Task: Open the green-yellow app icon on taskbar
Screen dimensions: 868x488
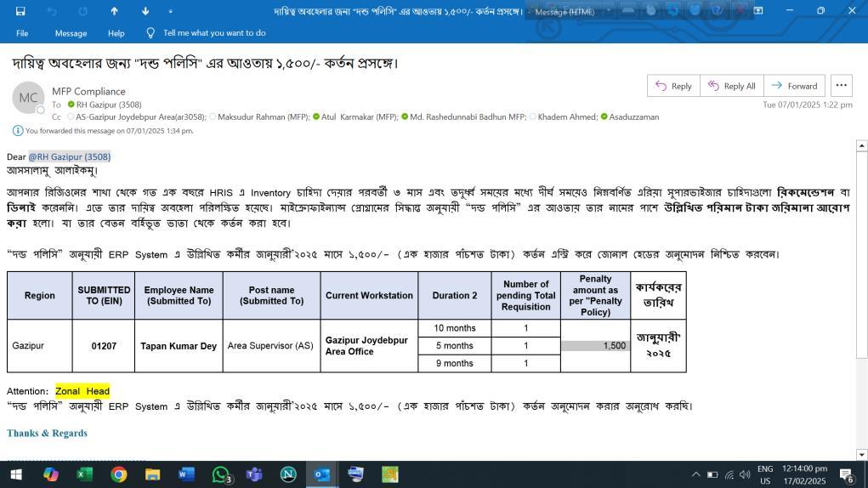Action: [x=389, y=474]
